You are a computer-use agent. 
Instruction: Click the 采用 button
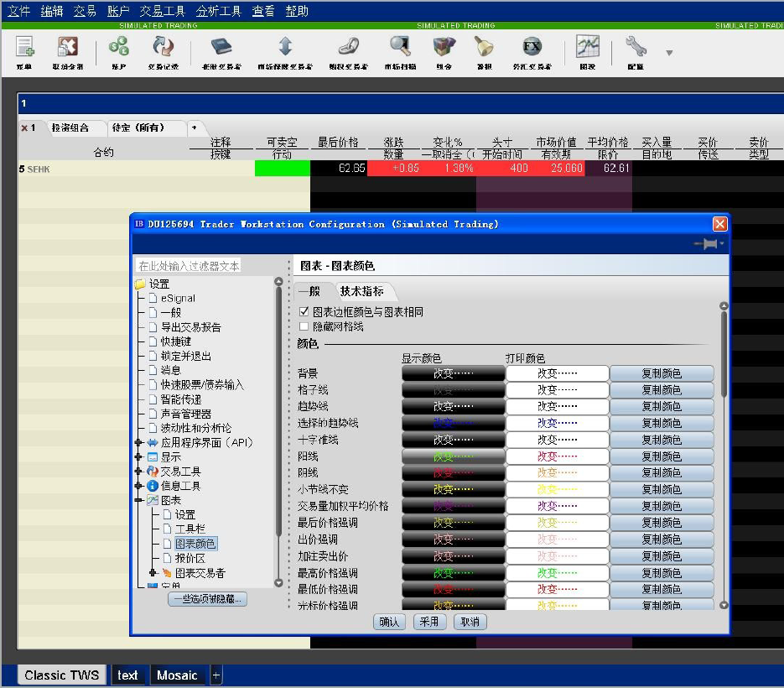(429, 622)
